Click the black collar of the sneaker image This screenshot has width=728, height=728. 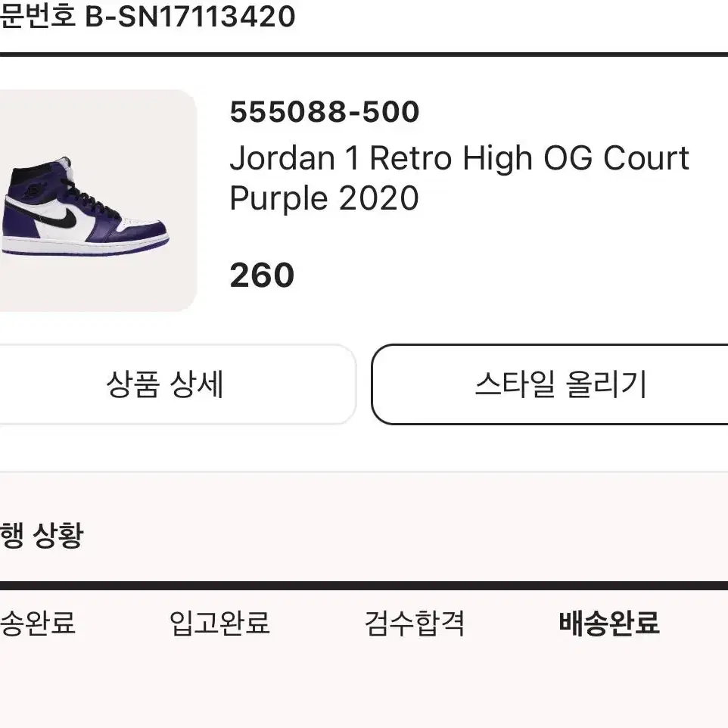pyautogui.click(x=33, y=173)
